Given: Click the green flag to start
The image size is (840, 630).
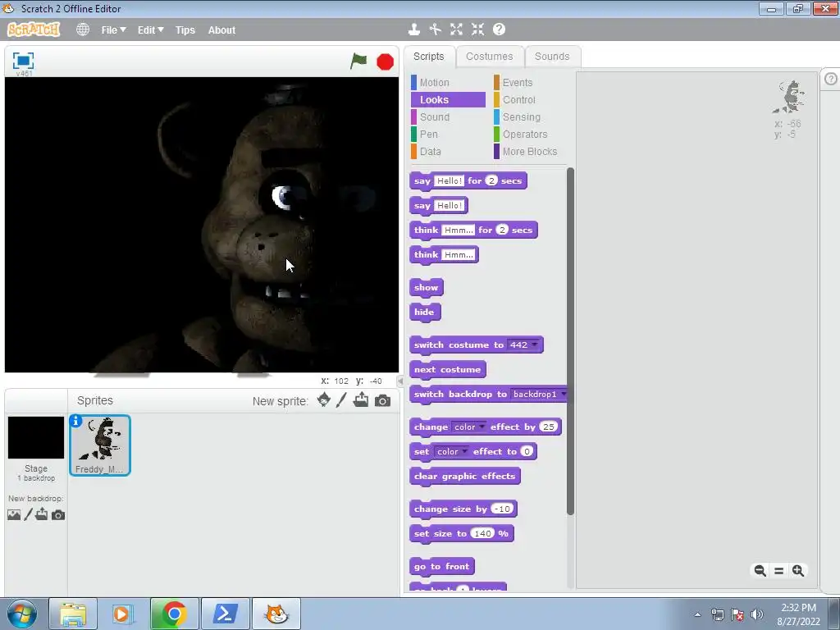Looking at the screenshot, I should click(x=358, y=61).
